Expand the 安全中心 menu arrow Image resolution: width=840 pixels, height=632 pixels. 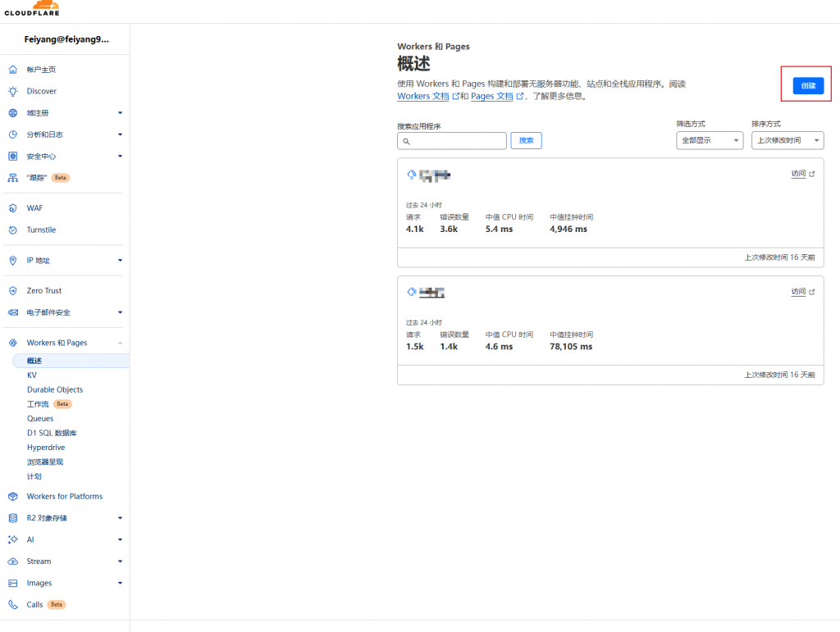120,157
